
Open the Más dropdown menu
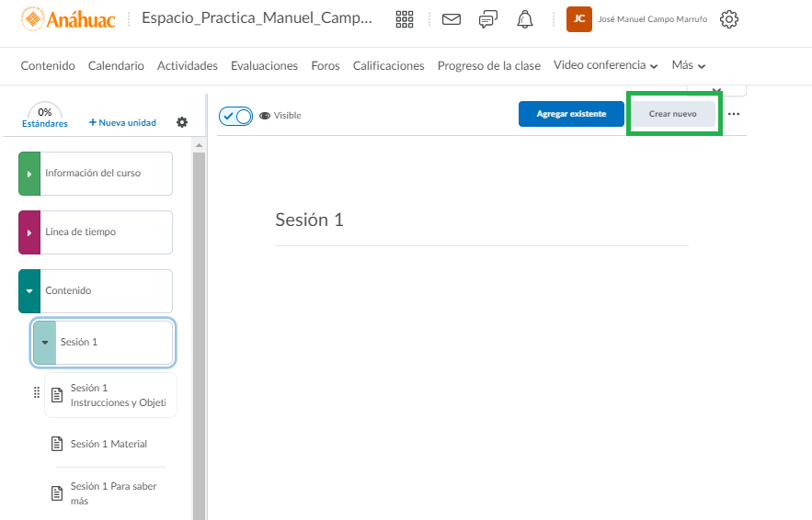tap(688, 66)
